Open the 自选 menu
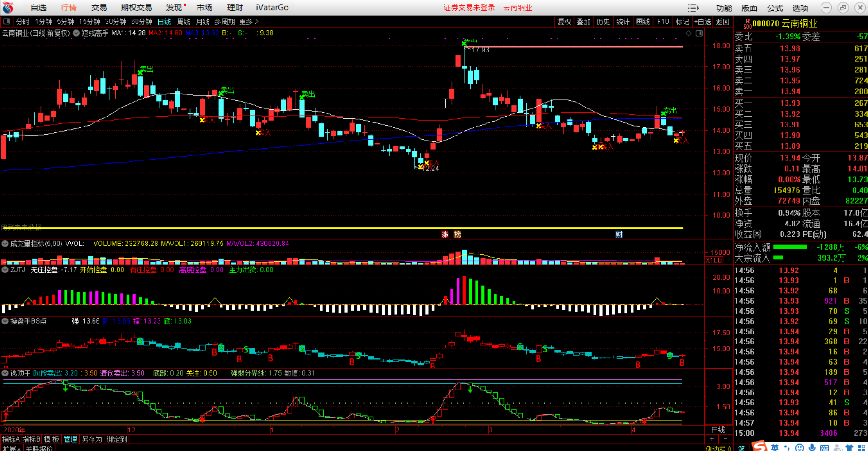 [x=38, y=8]
